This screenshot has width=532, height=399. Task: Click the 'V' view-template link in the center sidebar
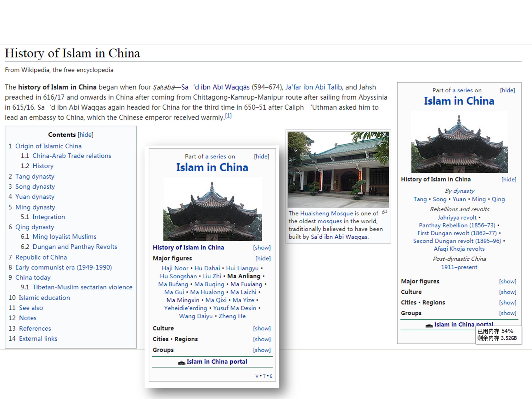(x=257, y=376)
